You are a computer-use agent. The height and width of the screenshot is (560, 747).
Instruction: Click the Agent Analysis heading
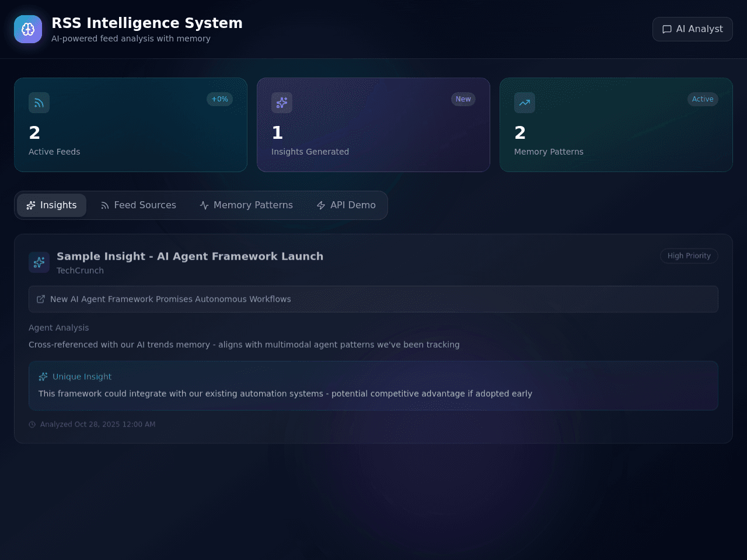tap(59, 328)
